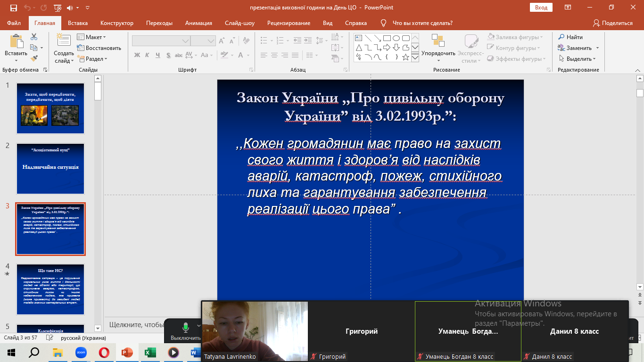The image size is (644, 362).
Task: Select the text box shape in gallery
Action: (358, 38)
